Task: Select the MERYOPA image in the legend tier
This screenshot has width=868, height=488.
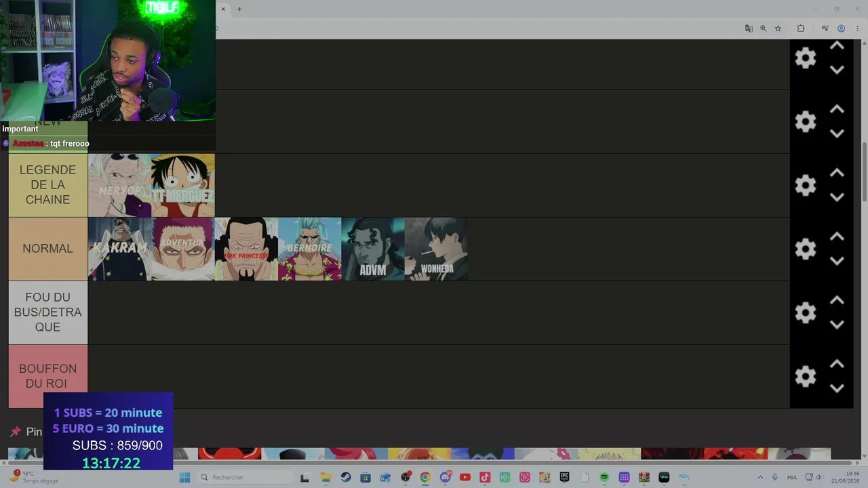Action: (119, 185)
